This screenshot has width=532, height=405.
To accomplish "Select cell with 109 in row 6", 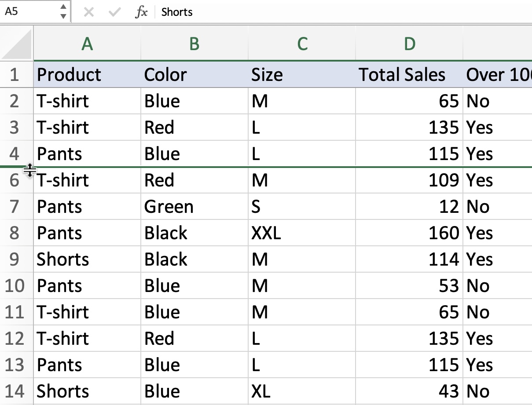I will [x=409, y=180].
